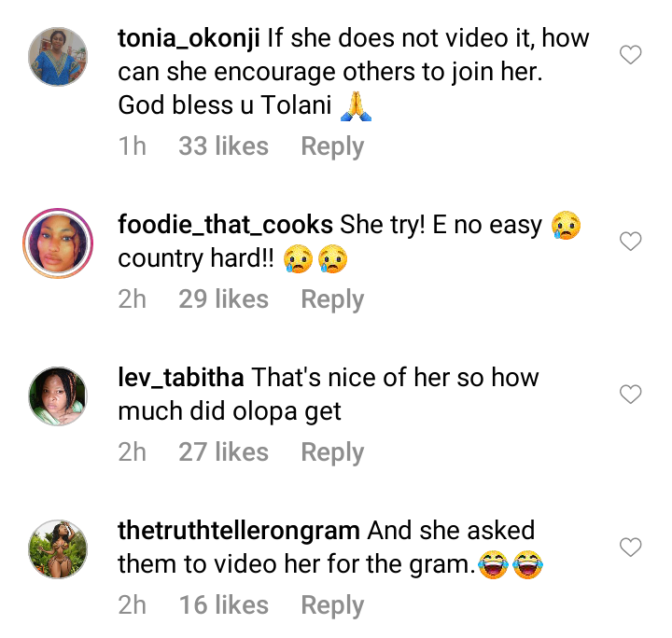Open thetruthtellerongram username link
This screenshot has height=638, width=672.
[x=238, y=531]
